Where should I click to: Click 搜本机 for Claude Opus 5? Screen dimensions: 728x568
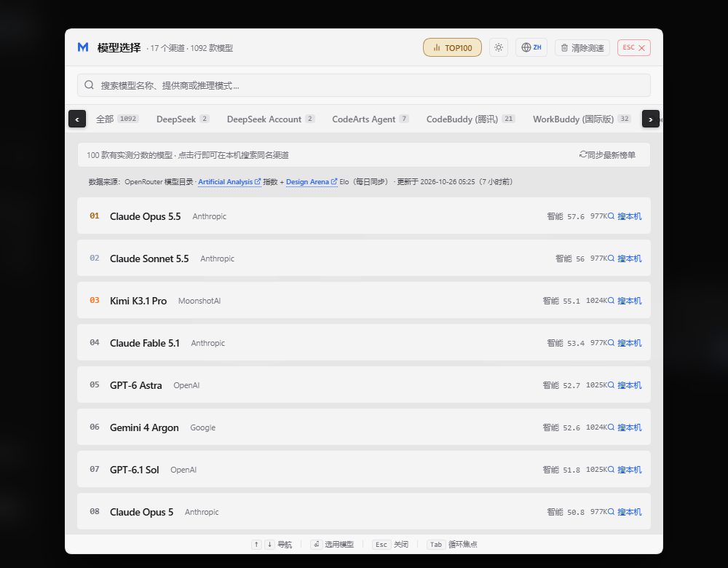[x=625, y=512]
